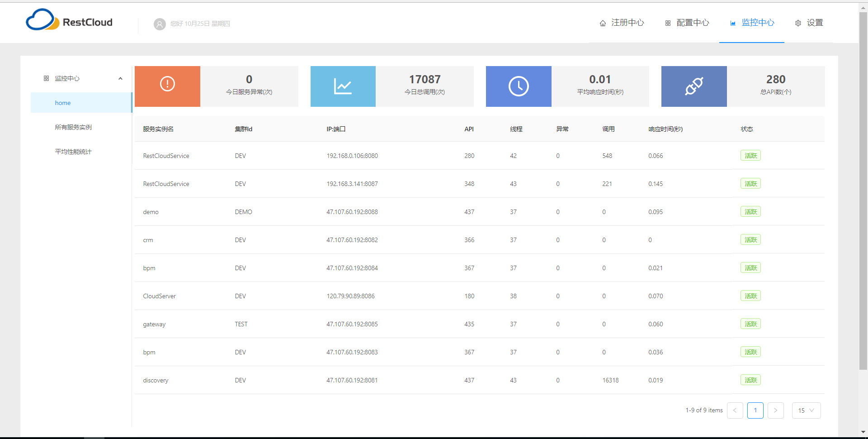
Task: Click the user avatar icon
Action: 160,24
